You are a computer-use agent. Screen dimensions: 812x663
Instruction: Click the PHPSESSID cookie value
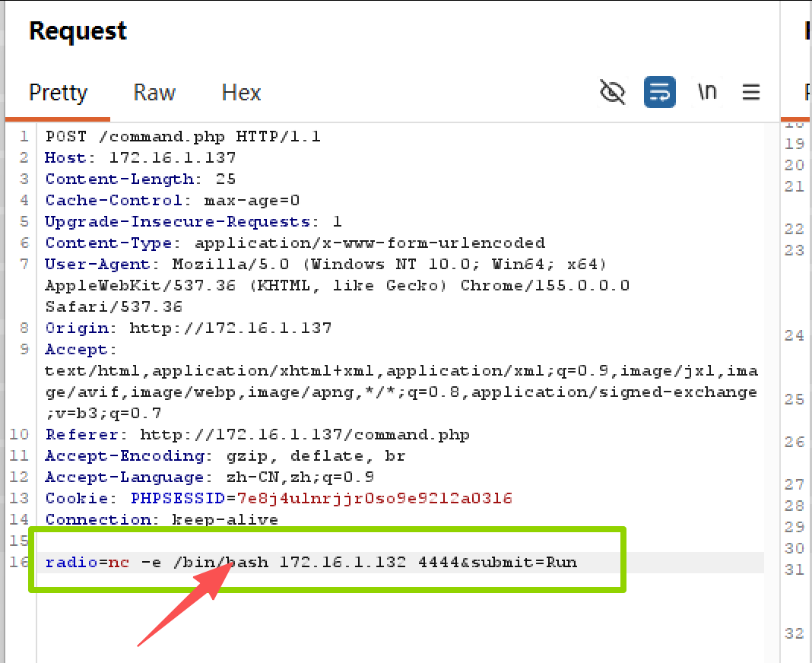pyautogui.click(x=374, y=498)
